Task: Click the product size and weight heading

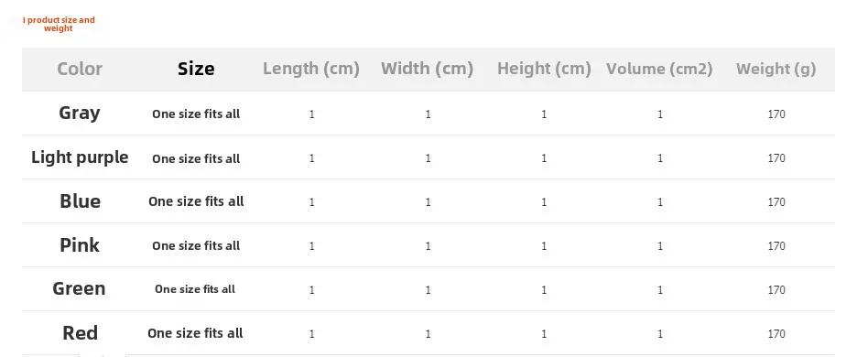Action: tap(59, 25)
